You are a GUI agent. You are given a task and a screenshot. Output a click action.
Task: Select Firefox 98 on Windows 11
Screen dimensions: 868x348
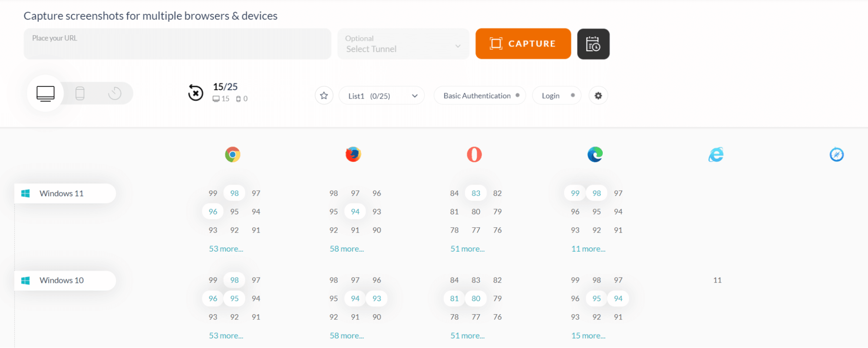pos(333,193)
